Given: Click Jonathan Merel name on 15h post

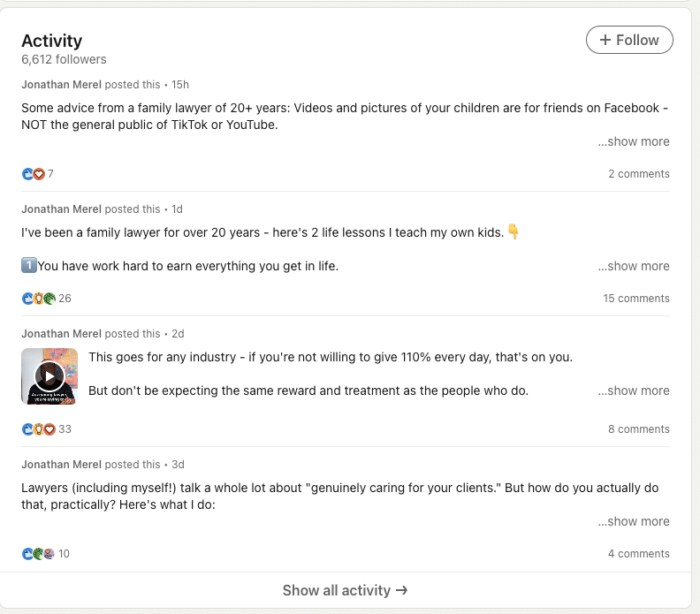Looking at the screenshot, I should click(x=62, y=84).
